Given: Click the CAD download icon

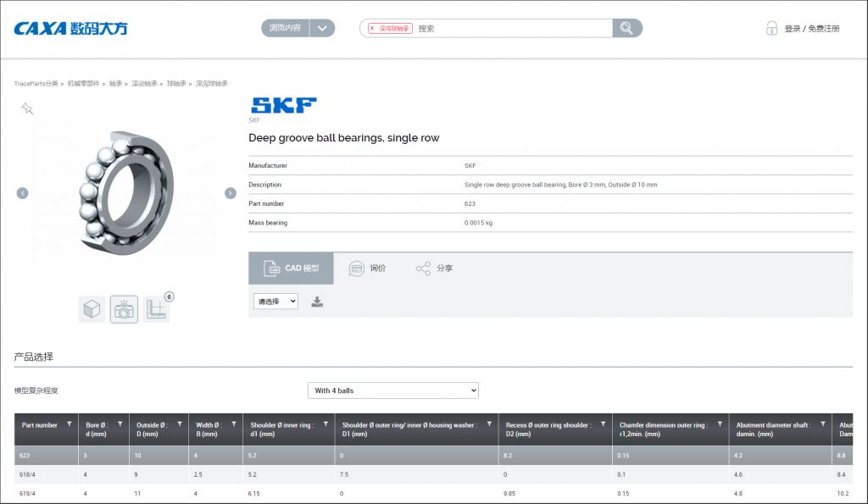Looking at the screenshot, I should (x=317, y=302).
